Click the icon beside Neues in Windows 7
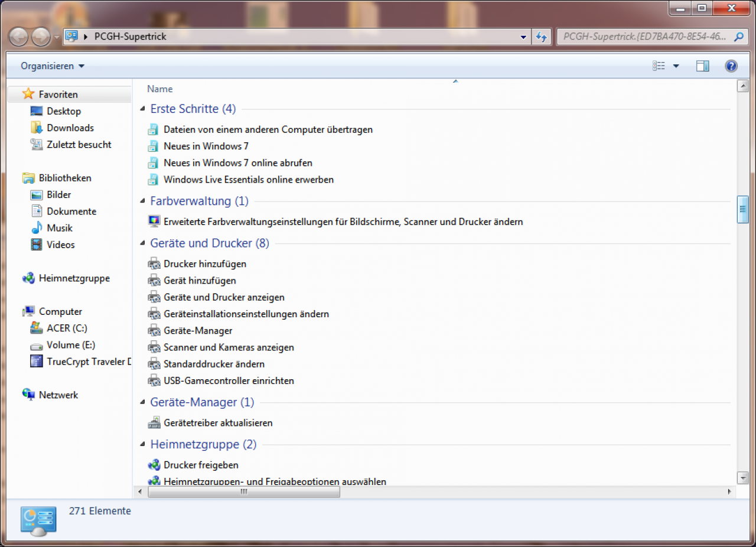756x547 pixels. [x=154, y=146]
